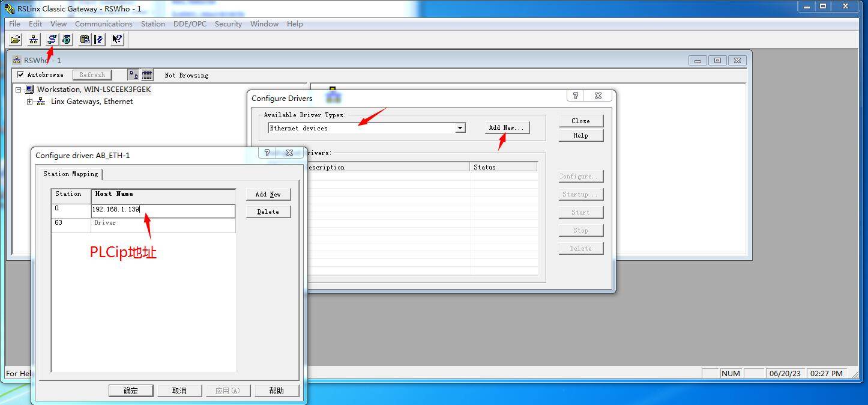Switch RSWho to large icons view

[133, 75]
